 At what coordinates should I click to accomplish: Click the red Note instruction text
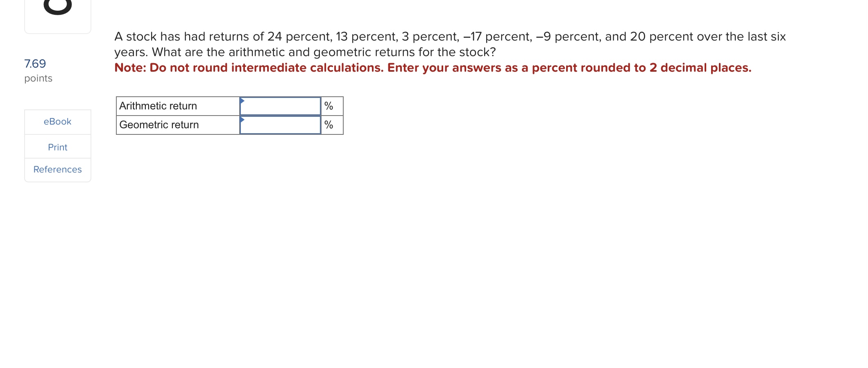click(433, 68)
